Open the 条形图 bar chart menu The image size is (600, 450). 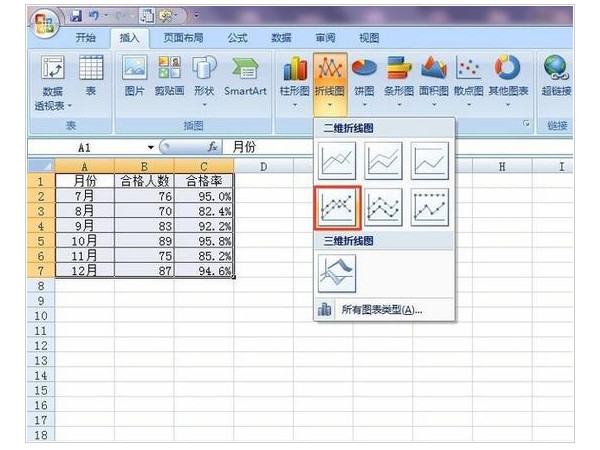[x=399, y=81]
